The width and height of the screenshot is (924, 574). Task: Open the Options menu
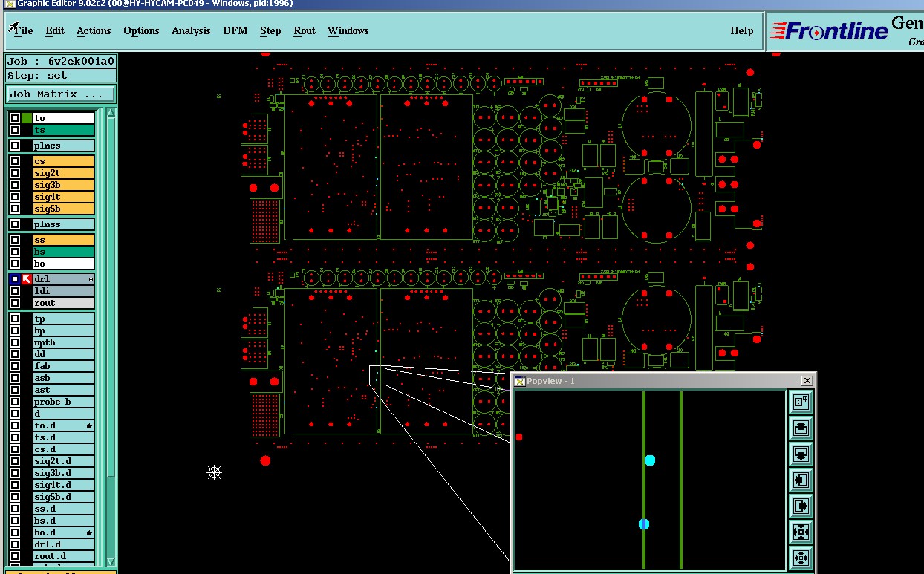[141, 30]
